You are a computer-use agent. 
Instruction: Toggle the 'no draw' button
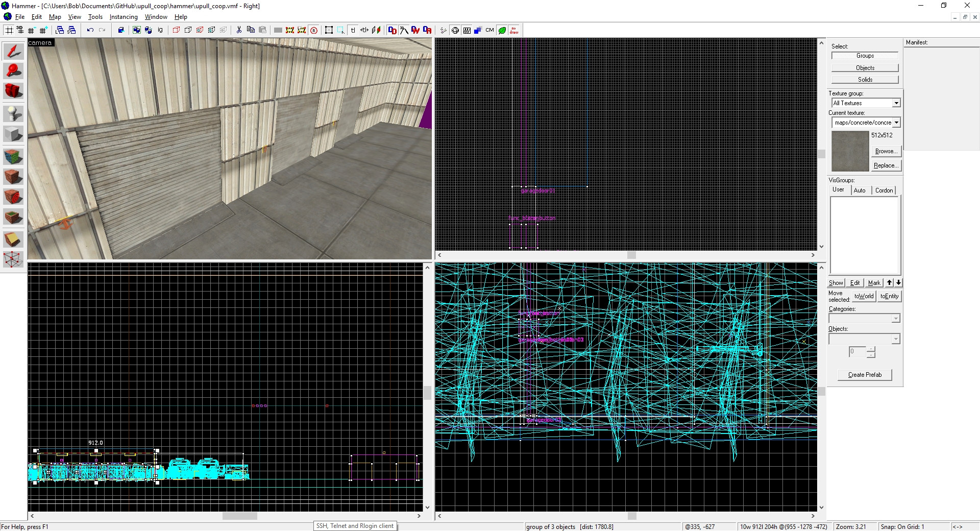(x=514, y=30)
